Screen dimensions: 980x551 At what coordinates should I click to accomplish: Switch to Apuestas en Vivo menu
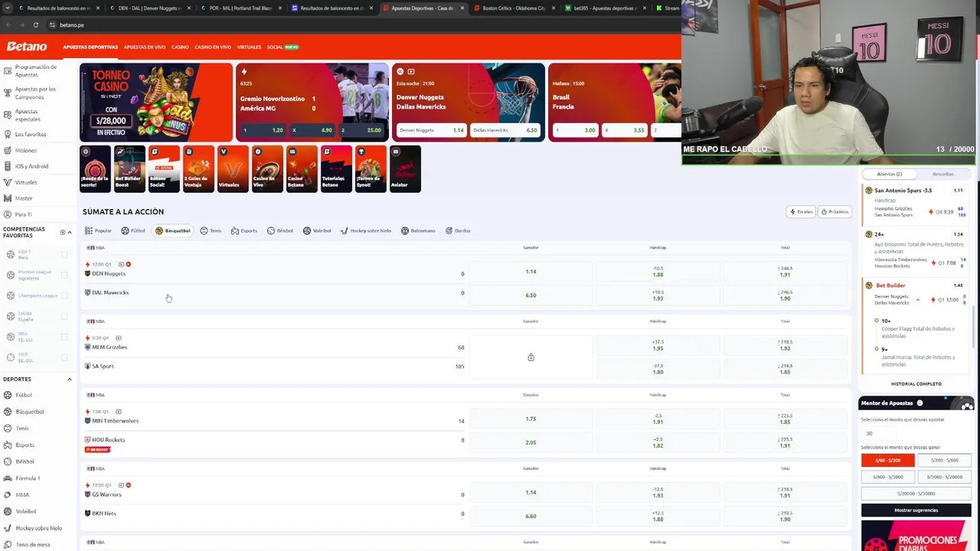[145, 47]
